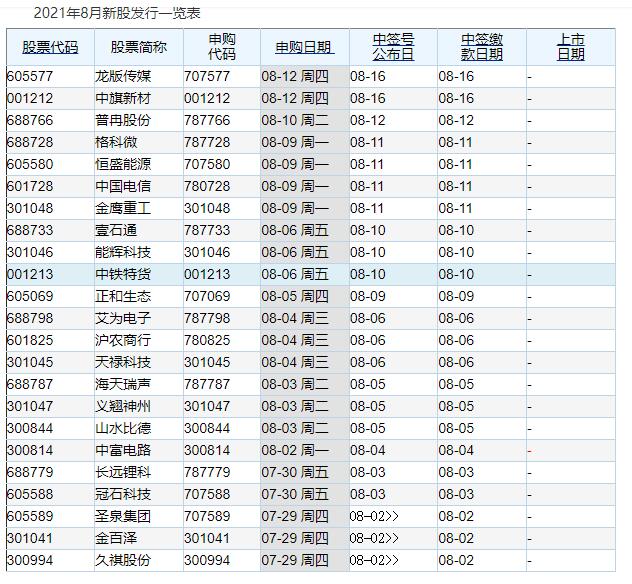Select stock name 能辉科技

click(x=123, y=252)
